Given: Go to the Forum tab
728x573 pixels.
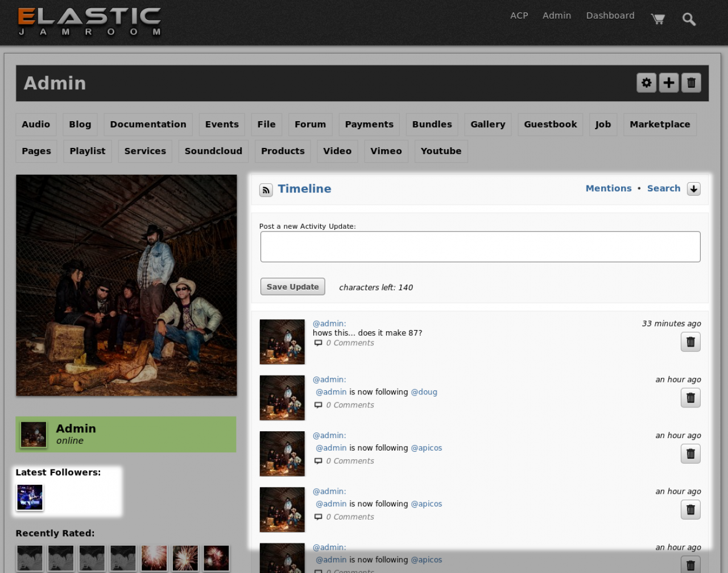Looking at the screenshot, I should tap(311, 125).
